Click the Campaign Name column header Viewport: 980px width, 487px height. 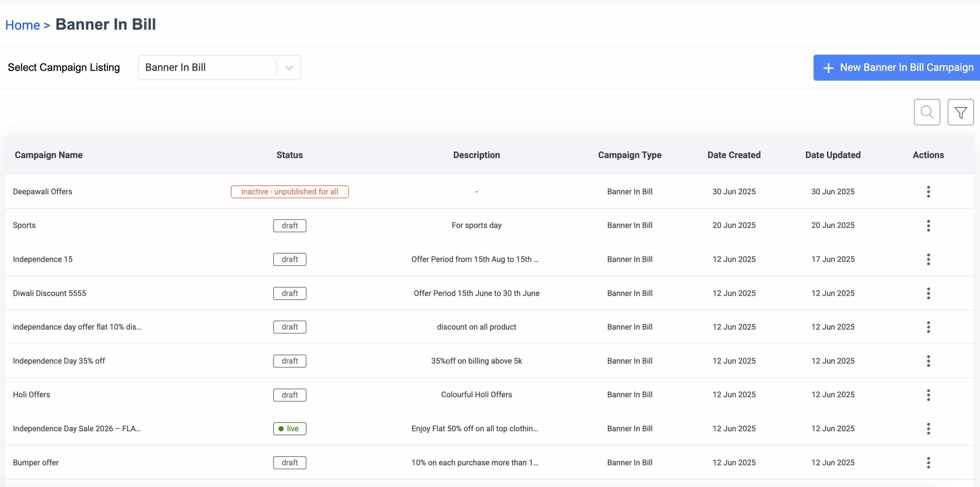pos(49,155)
